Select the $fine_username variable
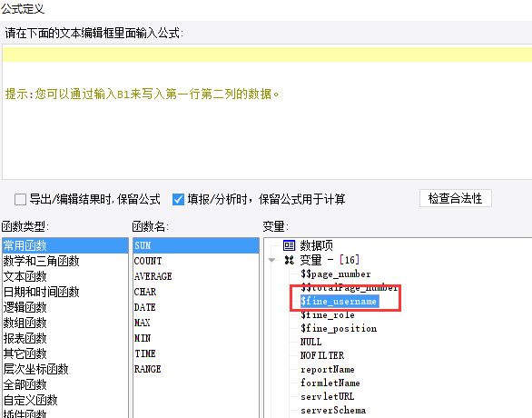 [x=340, y=301]
